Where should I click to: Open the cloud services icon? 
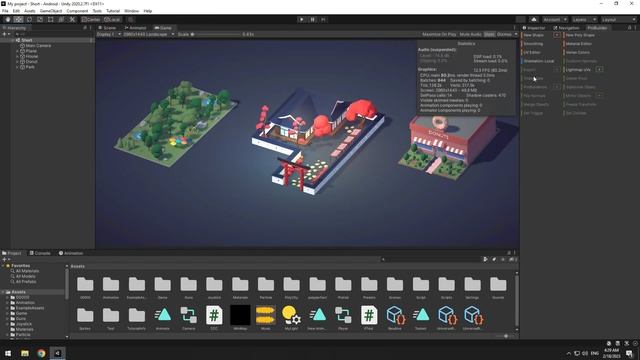(x=534, y=20)
